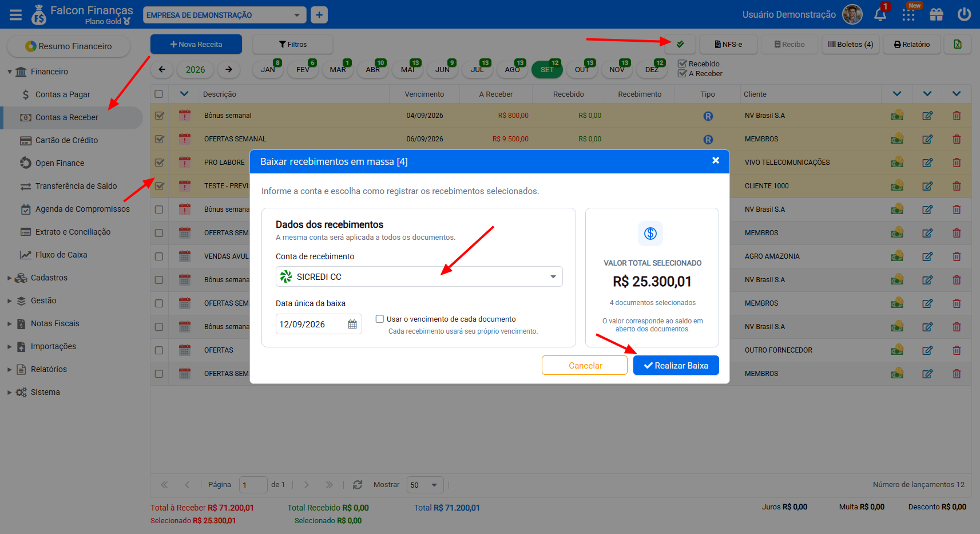Enable Usar o vencimento de cada documento
980x534 pixels.
pyautogui.click(x=380, y=319)
